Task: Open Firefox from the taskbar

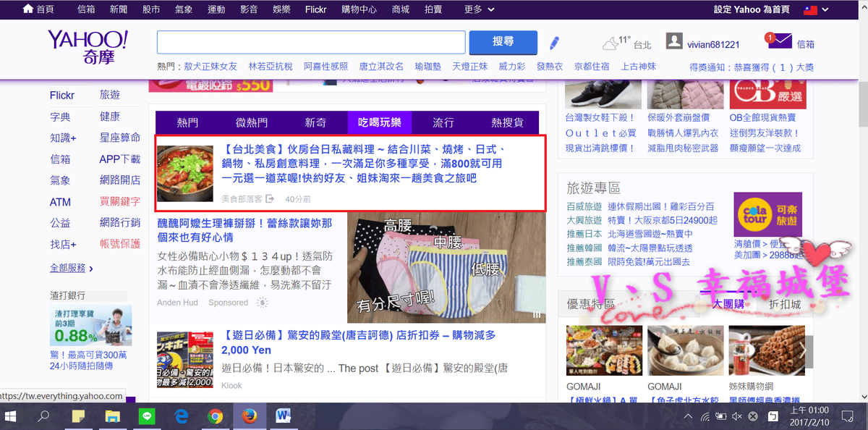Action: (249, 416)
